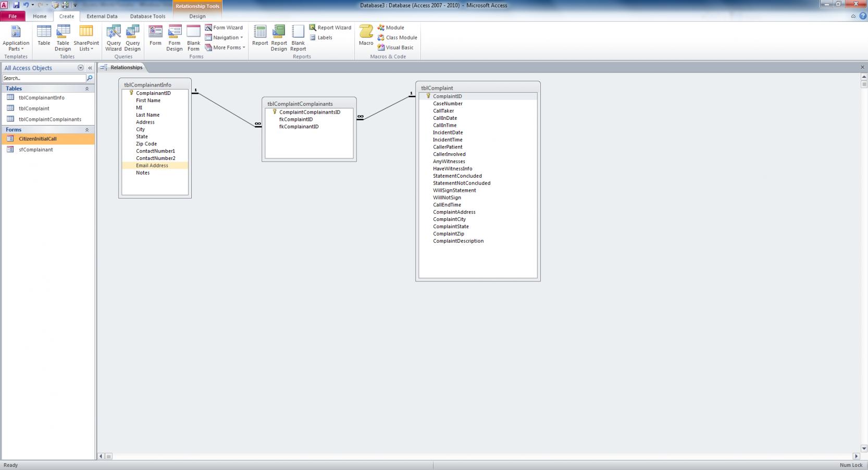Open Form Design view
This screenshot has height=470, width=868.
(x=175, y=38)
